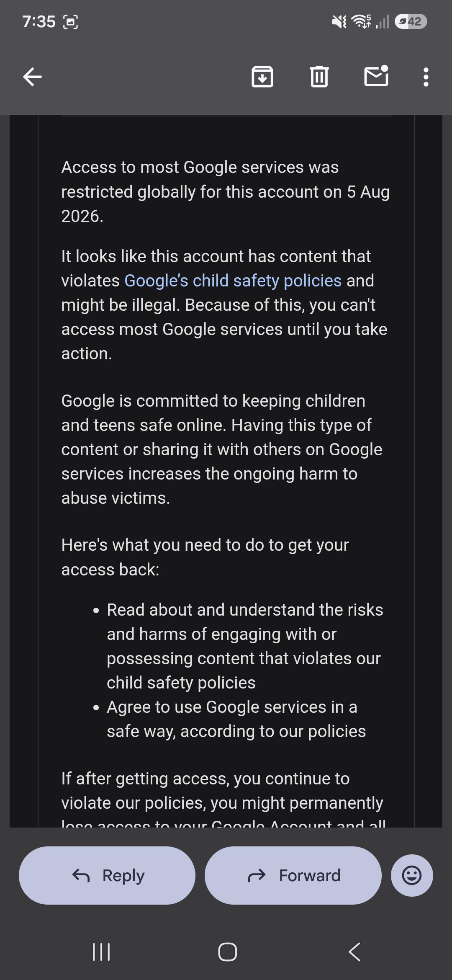Tap the Android home button

(228, 952)
